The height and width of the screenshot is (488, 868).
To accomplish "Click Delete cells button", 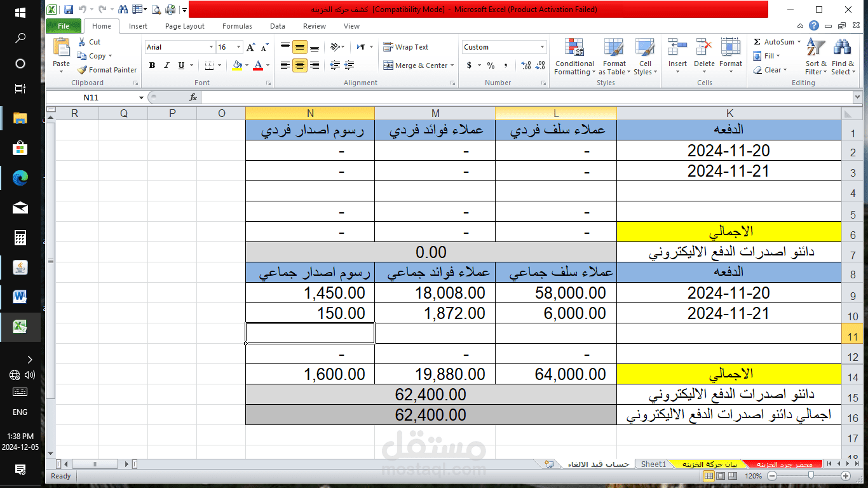I will pyautogui.click(x=704, y=55).
